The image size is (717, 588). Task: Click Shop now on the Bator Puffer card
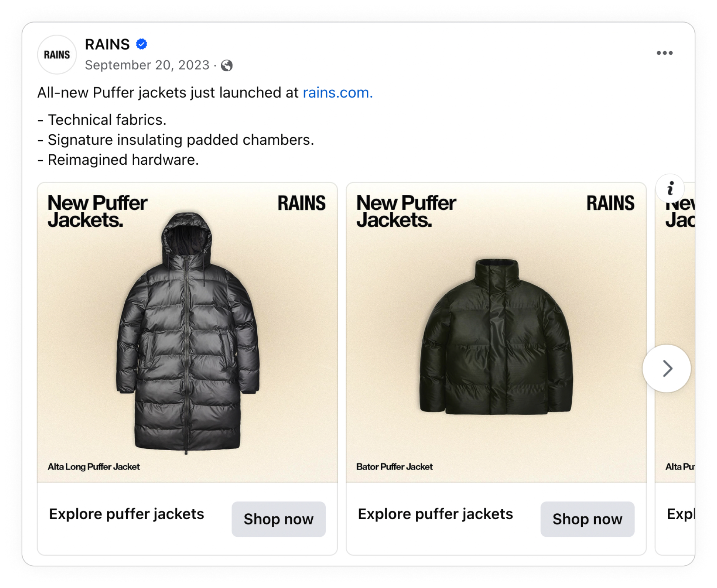pos(587,519)
